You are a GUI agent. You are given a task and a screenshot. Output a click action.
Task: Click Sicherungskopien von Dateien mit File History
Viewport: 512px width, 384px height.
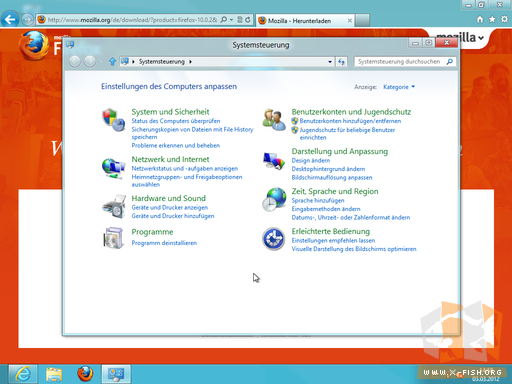tap(192, 129)
